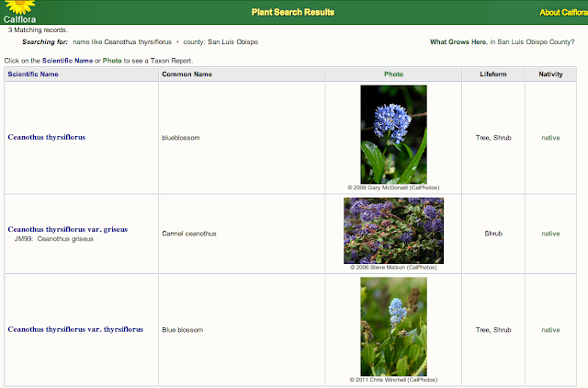The image size is (588, 388).
Task: Click the '3 Matching records' text
Action: click(38, 30)
